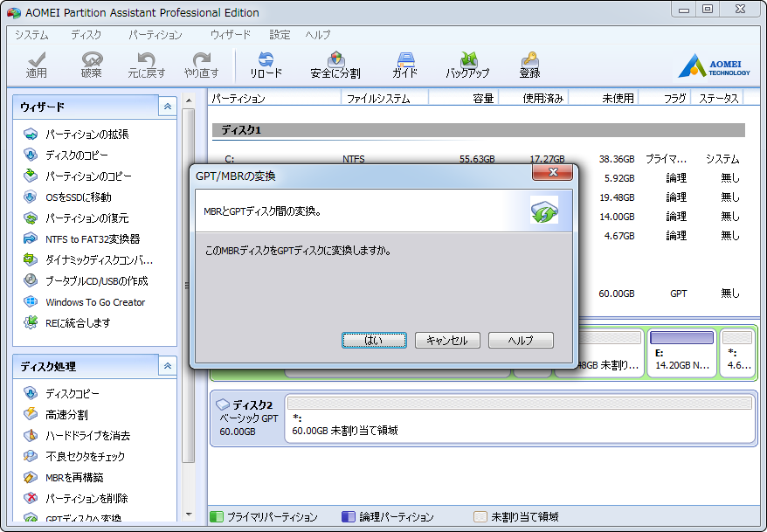This screenshot has height=532, width=767.
Task: Click the パーティションのコピー wizard icon
Action: tap(31, 176)
